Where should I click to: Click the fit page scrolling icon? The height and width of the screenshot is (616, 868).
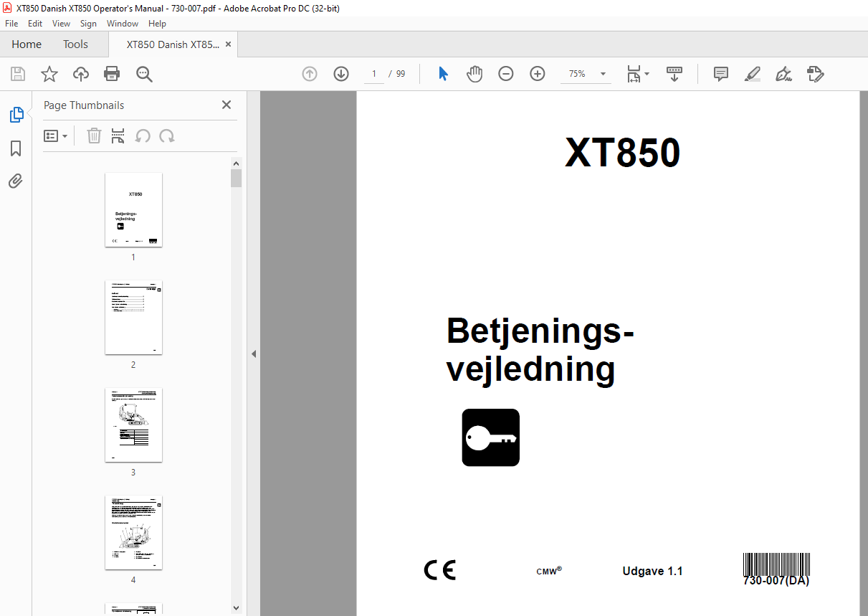click(634, 74)
